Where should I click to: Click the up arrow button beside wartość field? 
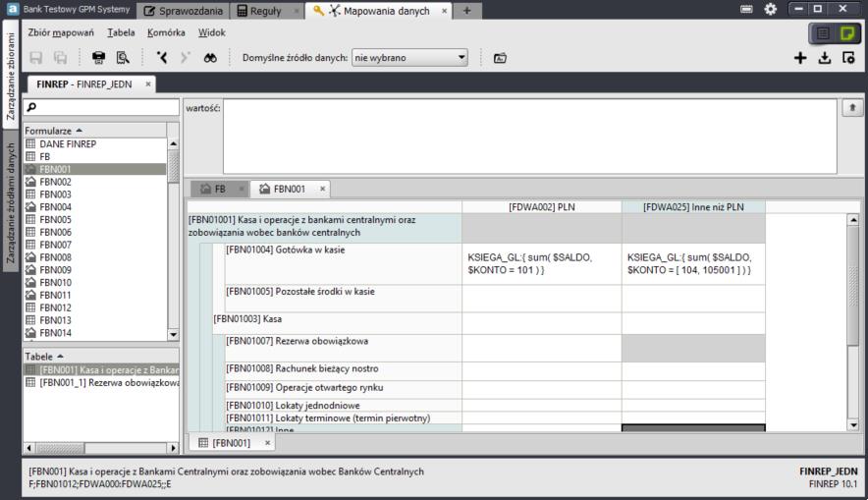[x=852, y=108]
